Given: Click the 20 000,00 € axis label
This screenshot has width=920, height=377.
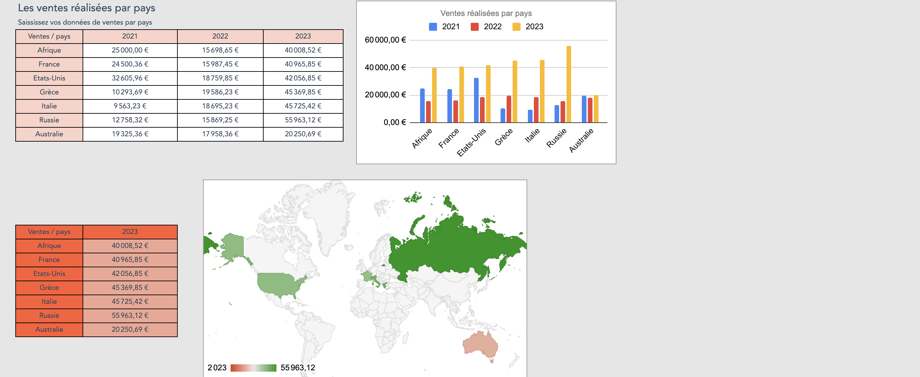Looking at the screenshot, I should click(385, 95).
